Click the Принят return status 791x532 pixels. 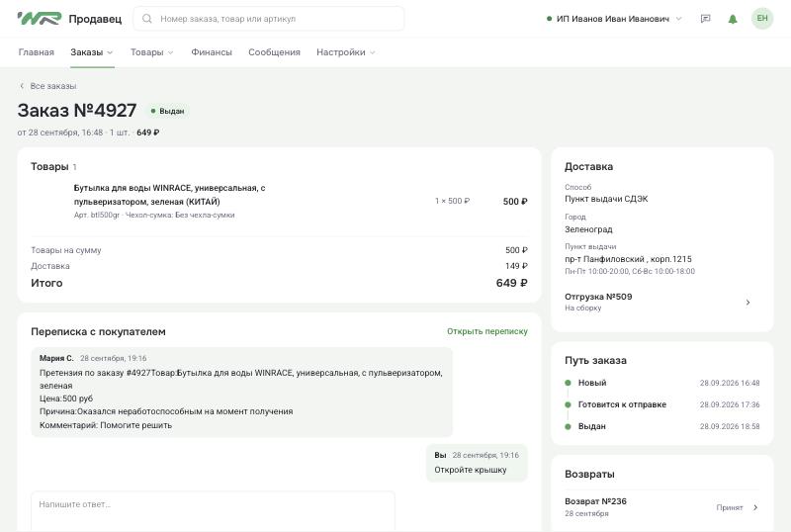point(730,507)
